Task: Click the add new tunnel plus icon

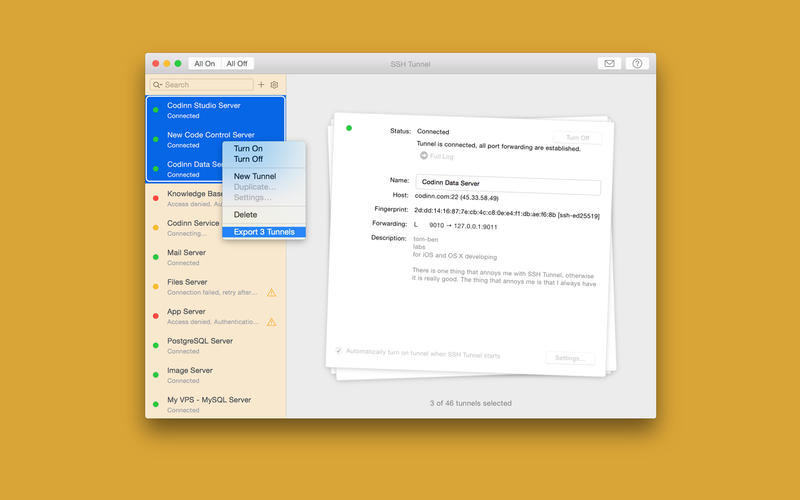Action: (x=261, y=85)
